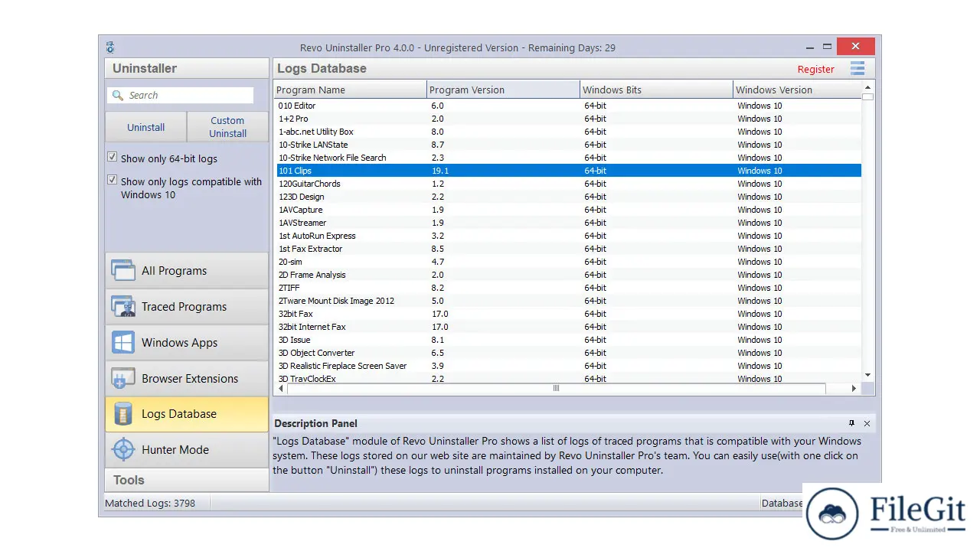Click the red Register link
This screenshot has height=551, width=980.
(815, 69)
